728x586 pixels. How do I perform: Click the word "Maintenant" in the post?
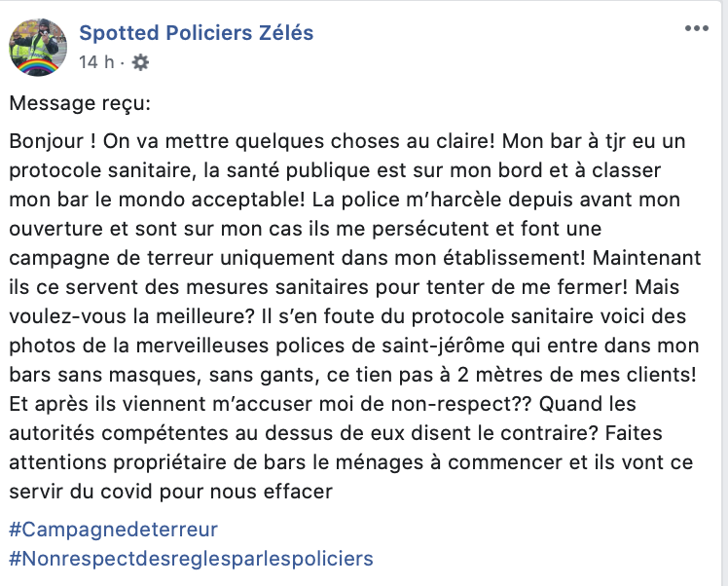coord(647,258)
